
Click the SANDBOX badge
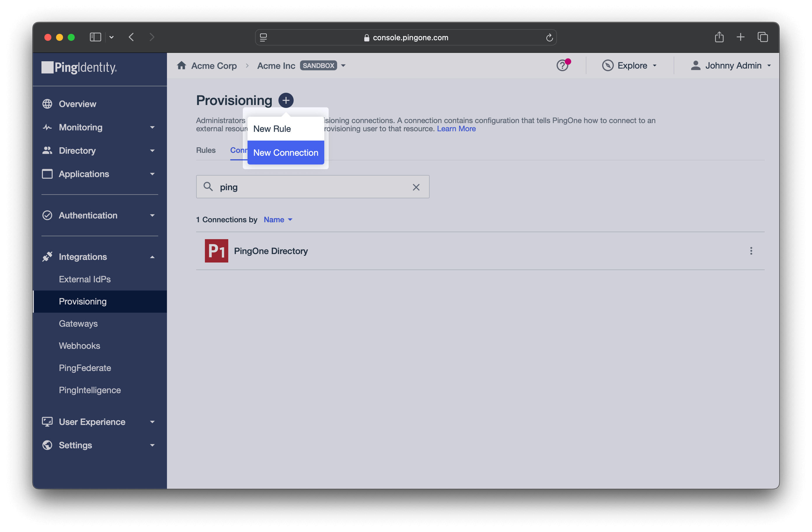[x=318, y=65]
